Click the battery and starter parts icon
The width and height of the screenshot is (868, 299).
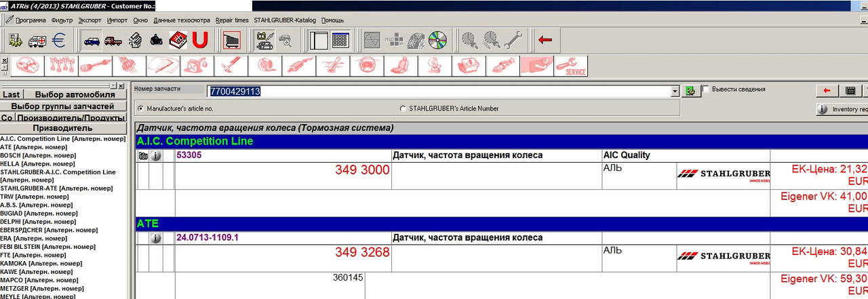coord(264,41)
